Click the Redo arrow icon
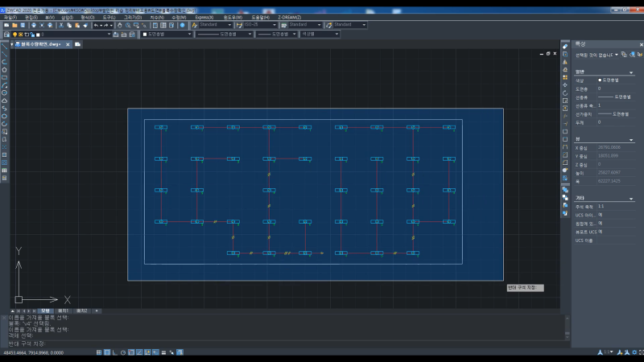644x362 pixels. click(106, 25)
